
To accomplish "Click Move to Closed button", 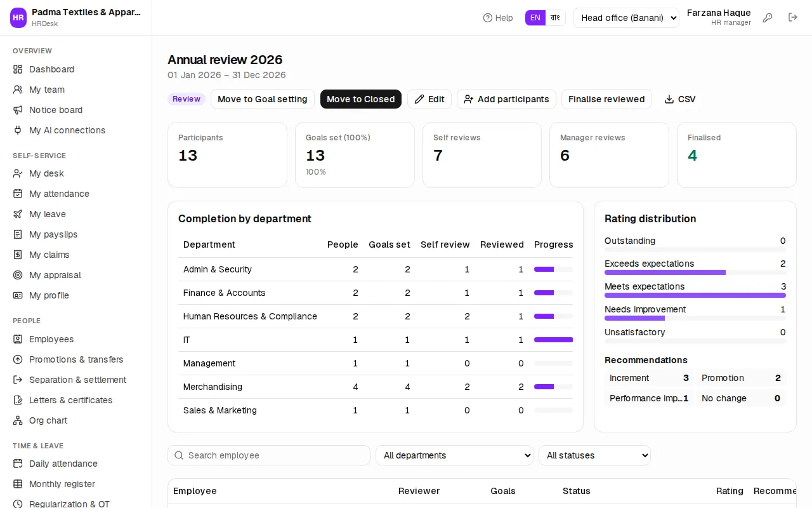I will pyautogui.click(x=361, y=99).
